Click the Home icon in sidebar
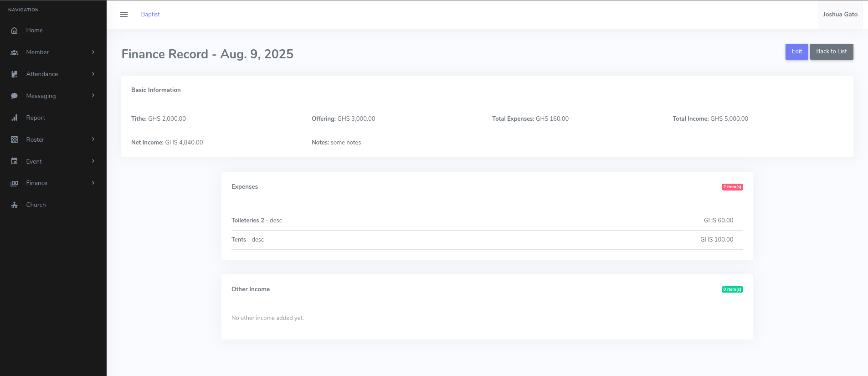The width and height of the screenshot is (868, 376). pyautogui.click(x=14, y=31)
